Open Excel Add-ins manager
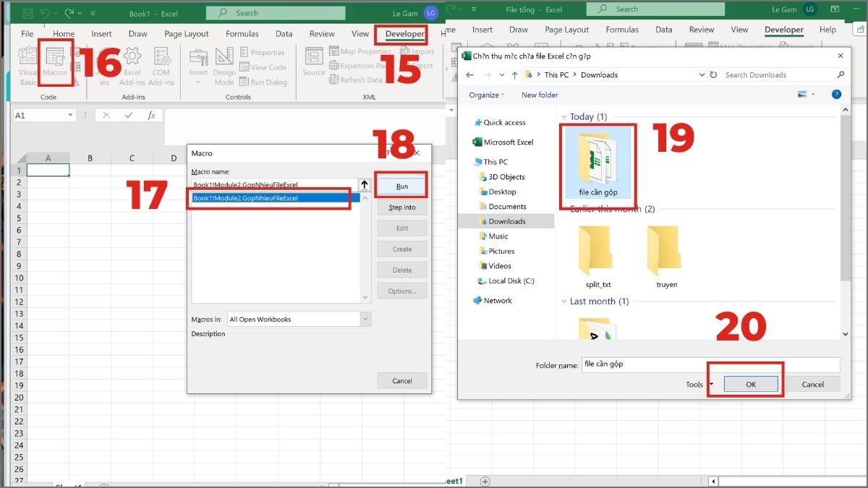868x488 pixels. pyautogui.click(x=132, y=66)
